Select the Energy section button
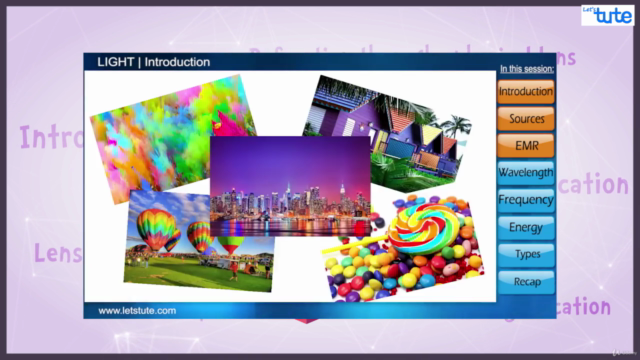This screenshot has width=640, height=360. point(526,227)
